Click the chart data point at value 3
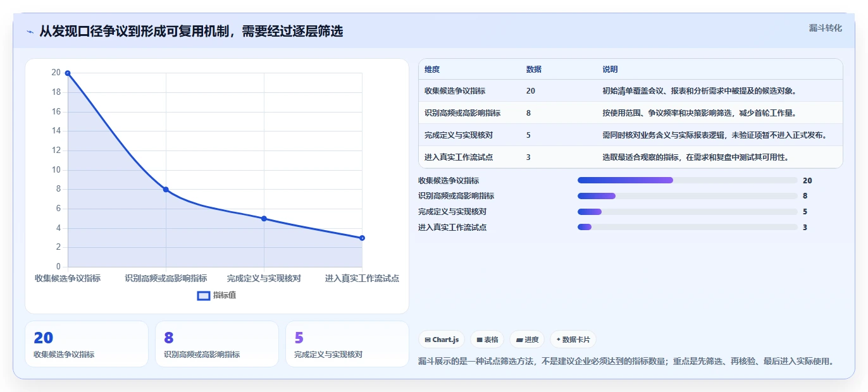 pos(362,238)
